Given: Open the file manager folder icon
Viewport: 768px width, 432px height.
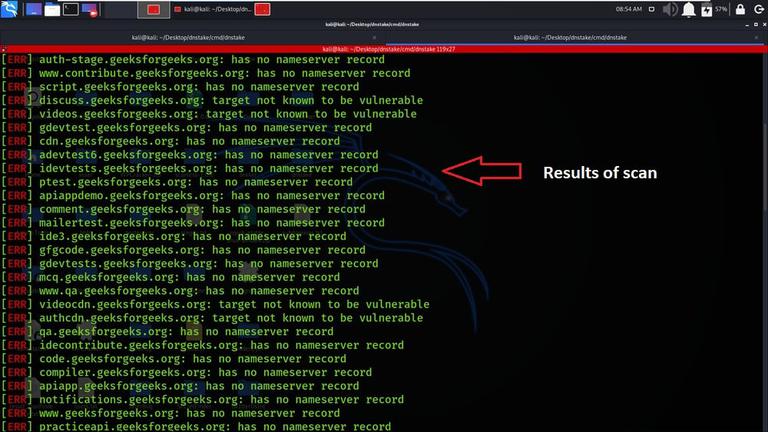Looking at the screenshot, I should [x=52, y=9].
